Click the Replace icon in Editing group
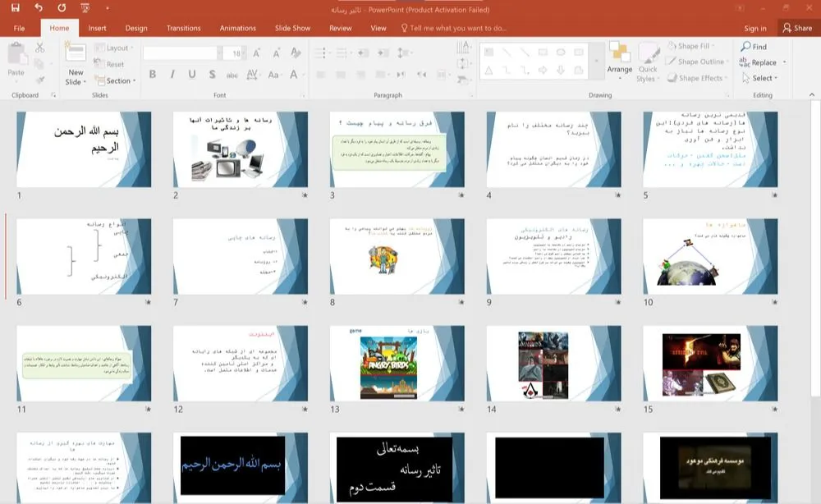The height and width of the screenshot is (504, 821). [745, 62]
